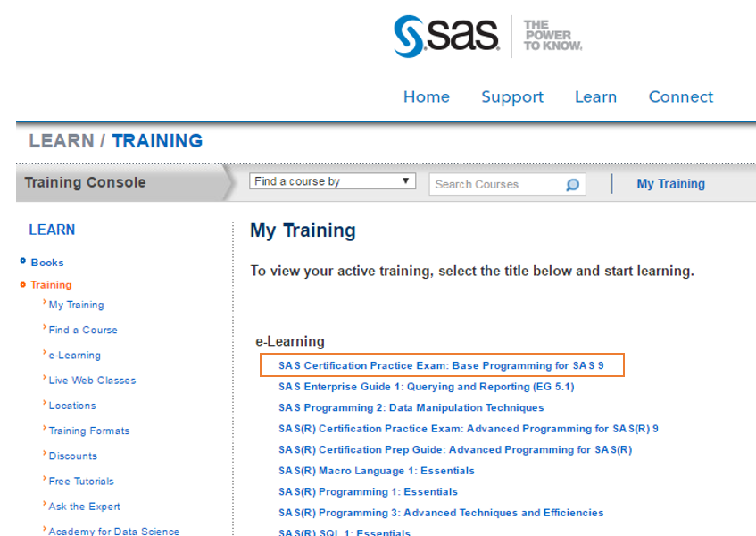
Task: Open SAS(R) Macro Language 1: Essentials
Action: 377,471
